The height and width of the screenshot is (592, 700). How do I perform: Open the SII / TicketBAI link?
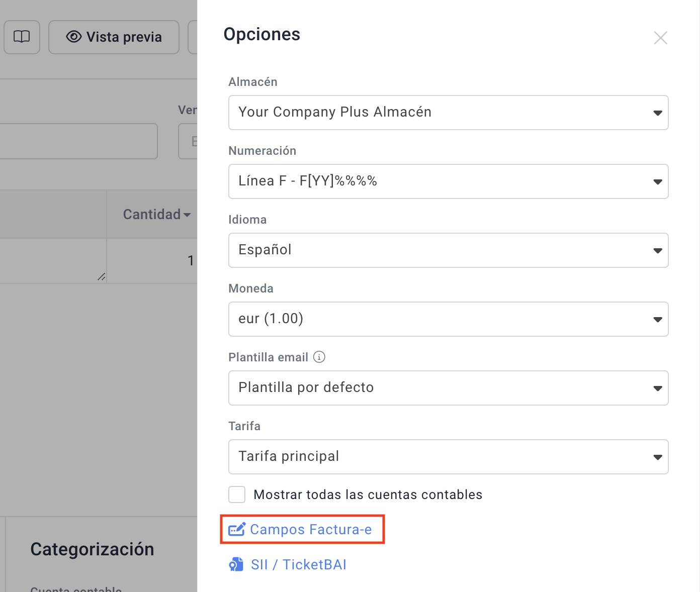tap(298, 564)
